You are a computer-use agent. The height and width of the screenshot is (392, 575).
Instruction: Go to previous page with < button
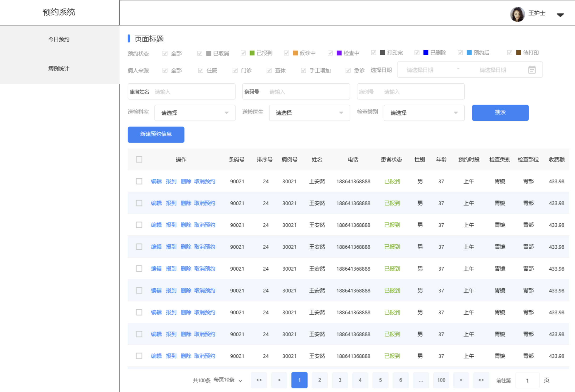pos(279,380)
